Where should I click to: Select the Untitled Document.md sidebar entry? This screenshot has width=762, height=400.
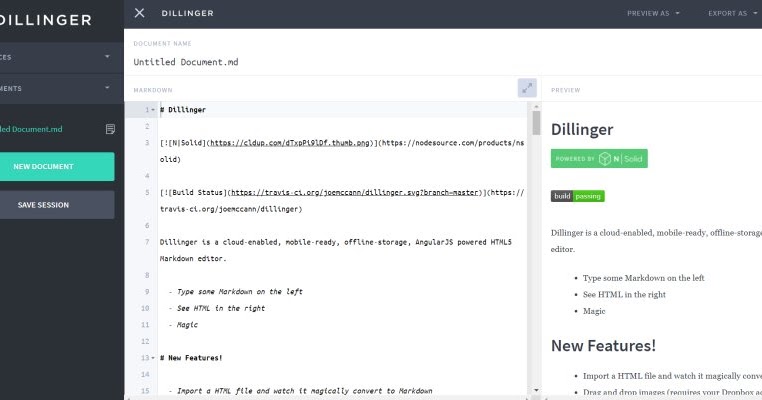(x=31, y=129)
